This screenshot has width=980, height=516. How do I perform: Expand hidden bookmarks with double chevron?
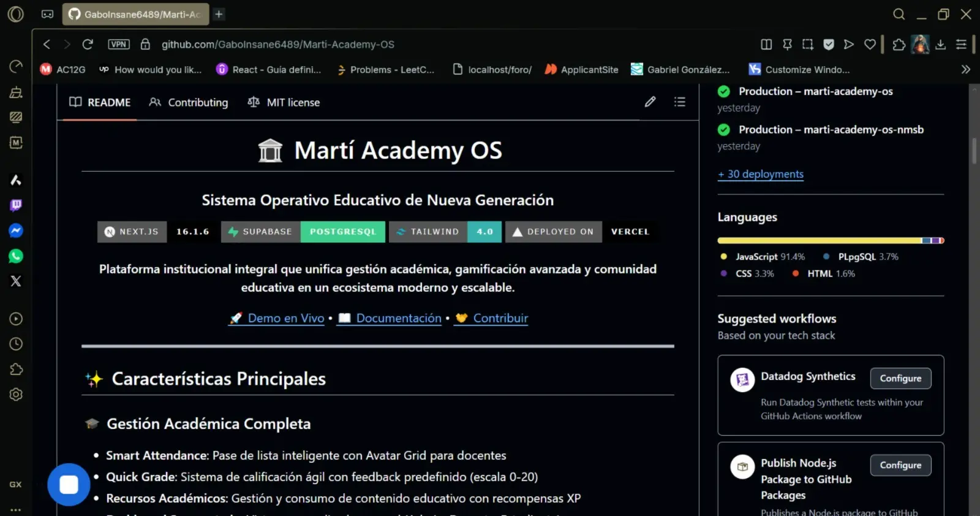[966, 69]
